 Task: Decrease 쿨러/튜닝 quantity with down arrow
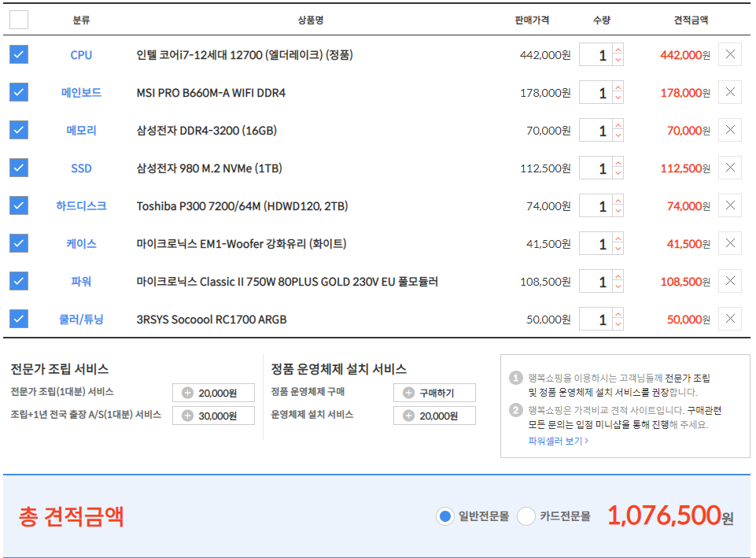coord(618,324)
